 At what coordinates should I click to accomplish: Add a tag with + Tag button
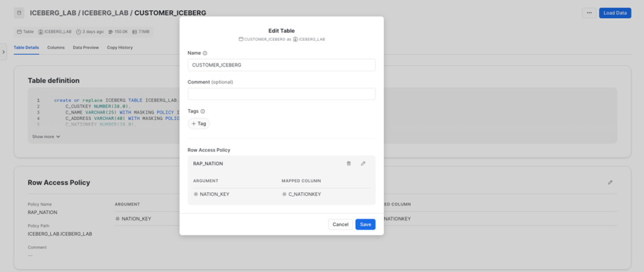click(x=199, y=124)
